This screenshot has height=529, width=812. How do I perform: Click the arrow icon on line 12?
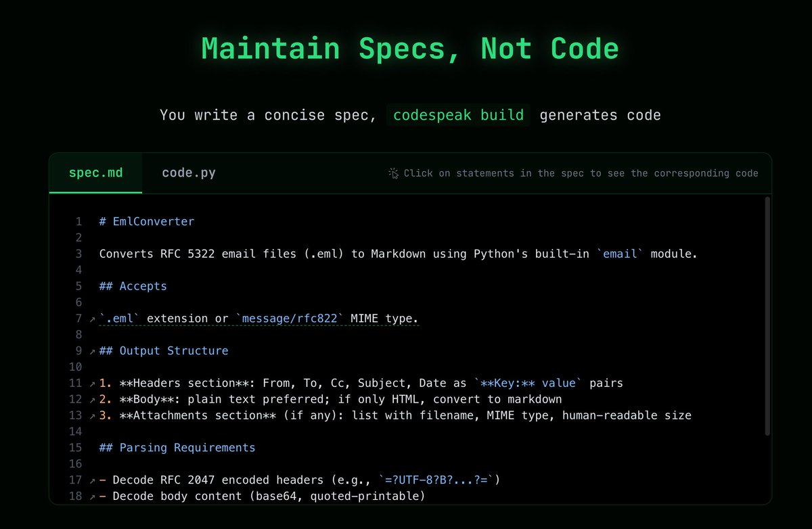pos(93,400)
